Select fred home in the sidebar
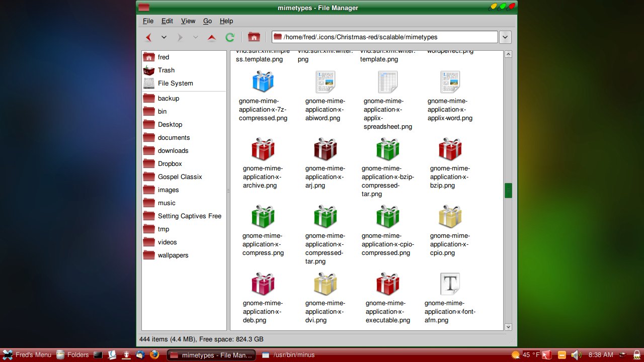The width and height of the screenshot is (644, 362). 184,57
